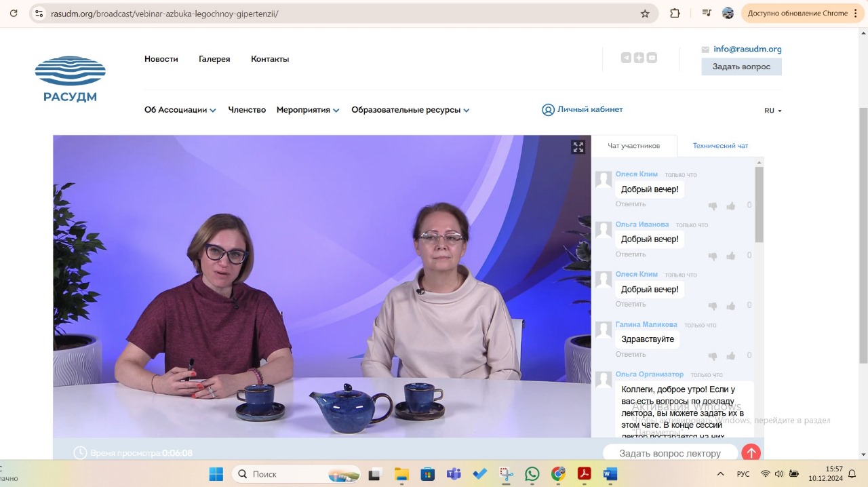The width and height of the screenshot is (868, 487).
Task: Click the Задать вопрос header button
Action: coord(741,66)
